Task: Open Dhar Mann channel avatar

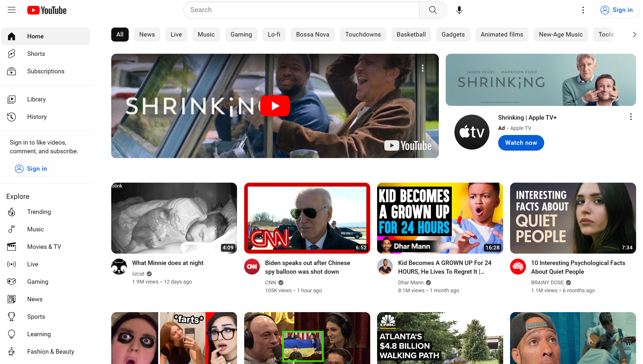Action: pos(385,267)
